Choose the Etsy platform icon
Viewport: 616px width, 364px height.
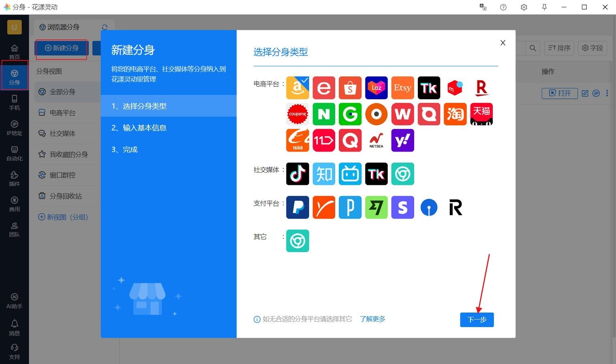(x=402, y=88)
